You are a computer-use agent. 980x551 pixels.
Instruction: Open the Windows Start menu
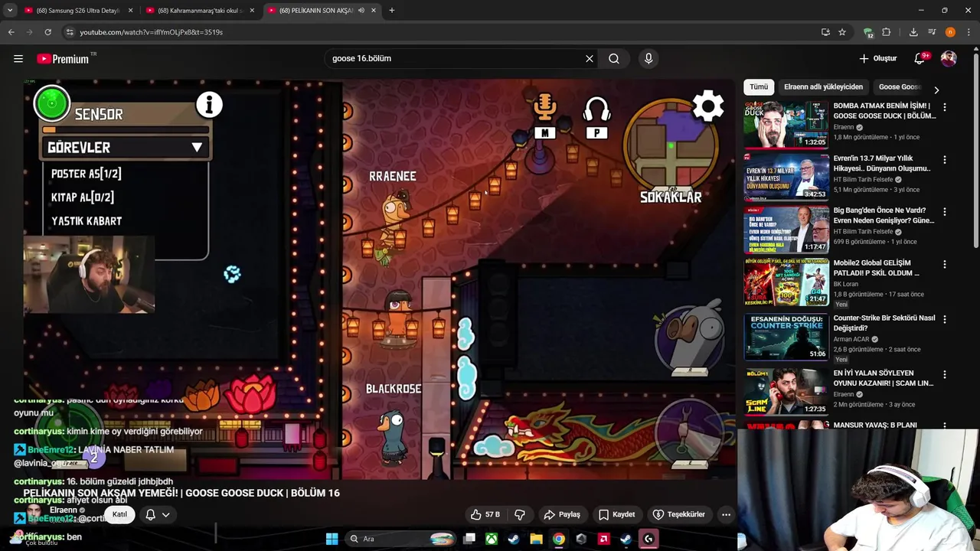click(x=332, y=539)
